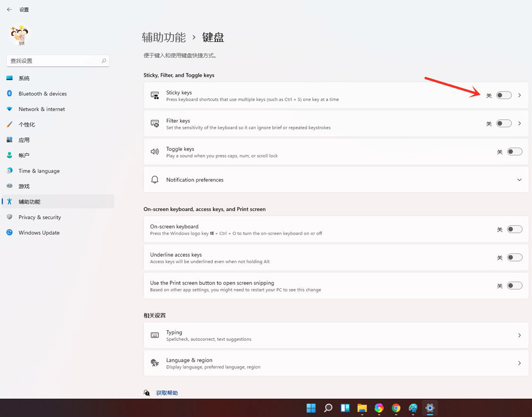Click the Sticky keys keyboard icon
This screenshot has width=532, height=417.
pyautogui.click(x=155, y=95)
